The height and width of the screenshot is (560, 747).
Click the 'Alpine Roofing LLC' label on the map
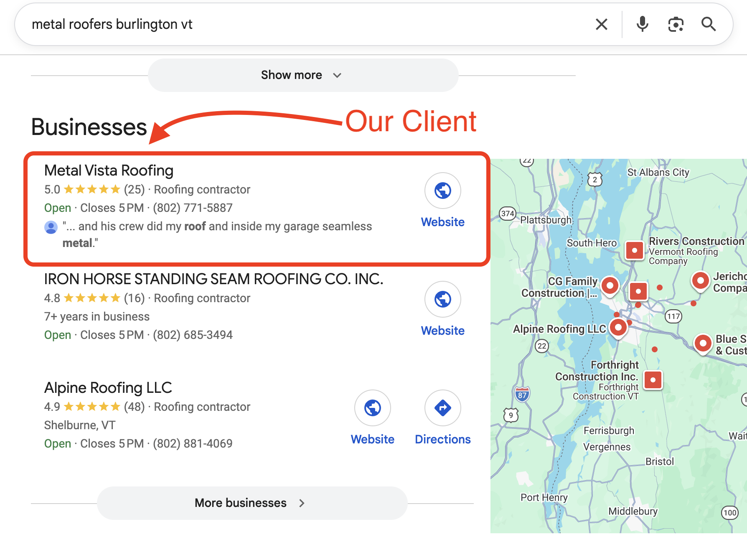pos(559,329)
